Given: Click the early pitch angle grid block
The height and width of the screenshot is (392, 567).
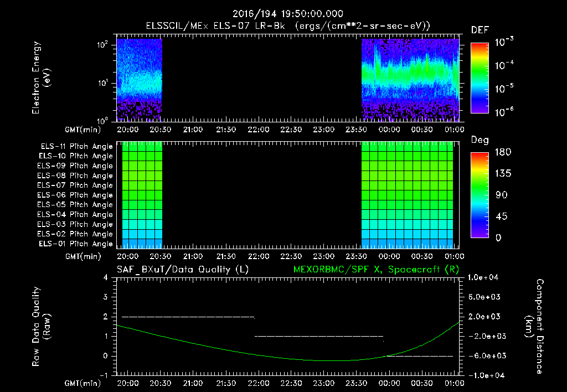Looking at the screenshot, I should pos(142,195).
